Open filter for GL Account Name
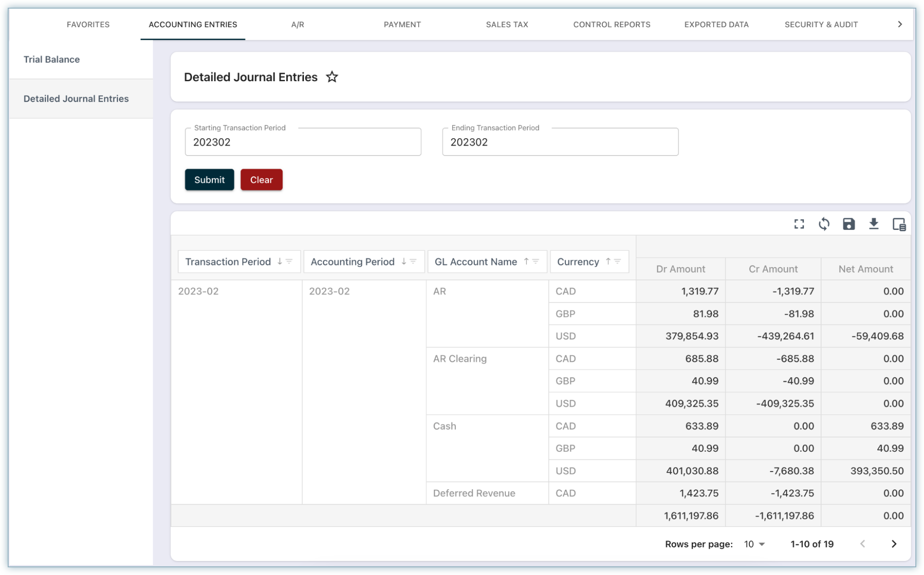The height and width of the screenshot is (575, 924). point(536,262)
